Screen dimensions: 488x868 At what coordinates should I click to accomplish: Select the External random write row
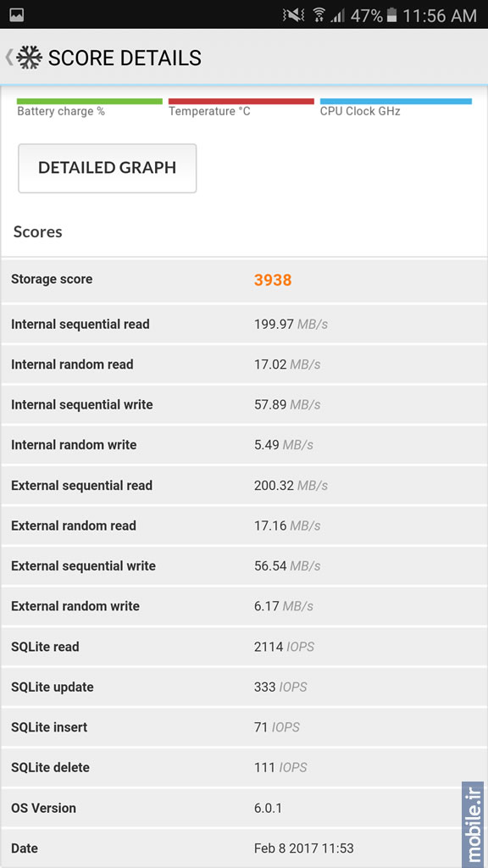click(x=244, y=606)
